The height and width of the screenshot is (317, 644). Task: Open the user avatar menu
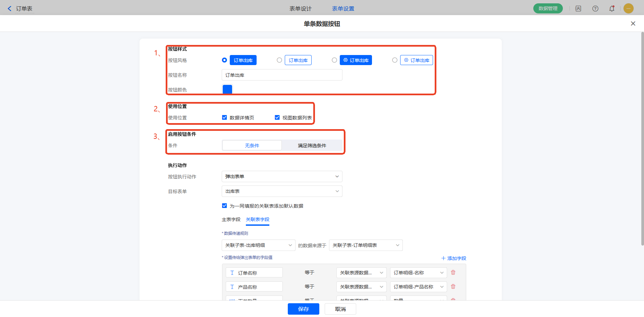pyautogui.click(x=629, y=8)
